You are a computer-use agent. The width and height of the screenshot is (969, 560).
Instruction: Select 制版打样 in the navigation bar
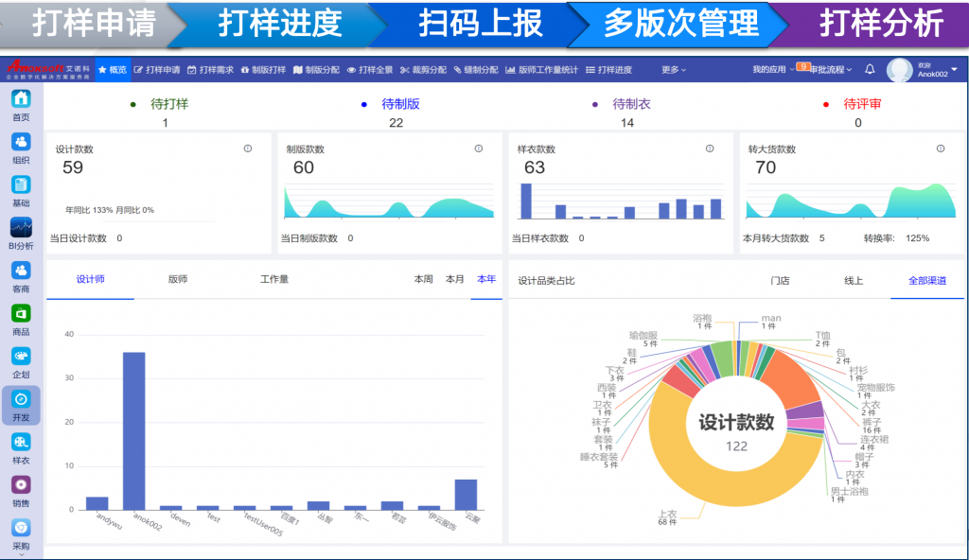263,70
